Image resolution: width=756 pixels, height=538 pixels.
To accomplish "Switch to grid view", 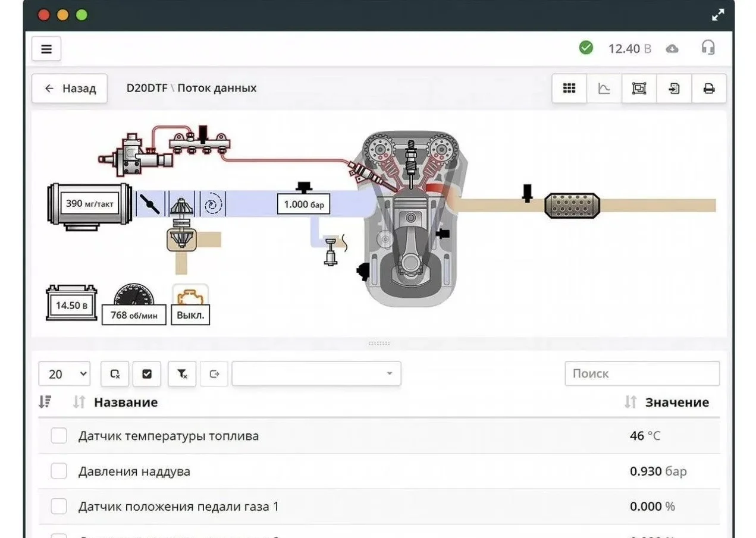I will click(x=569, y=89).
